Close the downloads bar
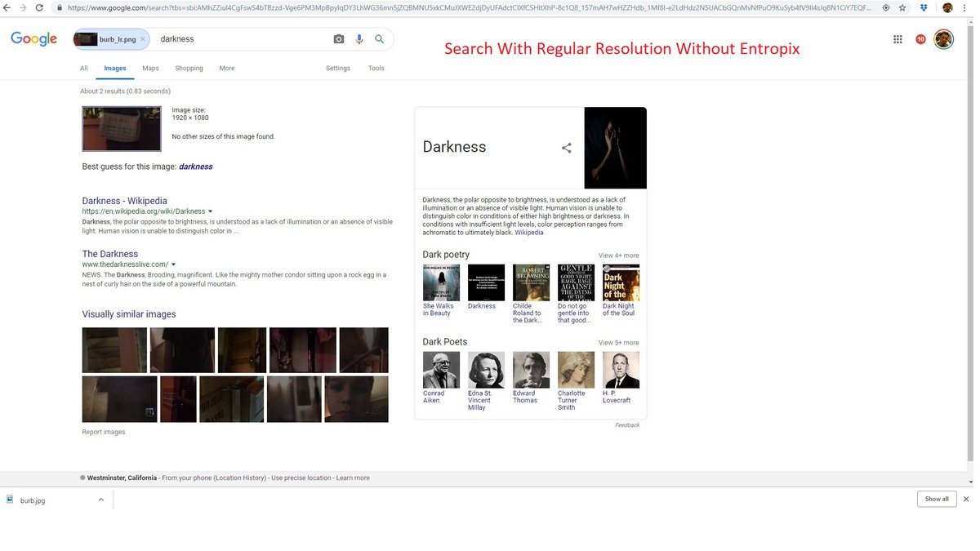The width and height of the screenshot is (980, 551). click(x=966, y=499)
